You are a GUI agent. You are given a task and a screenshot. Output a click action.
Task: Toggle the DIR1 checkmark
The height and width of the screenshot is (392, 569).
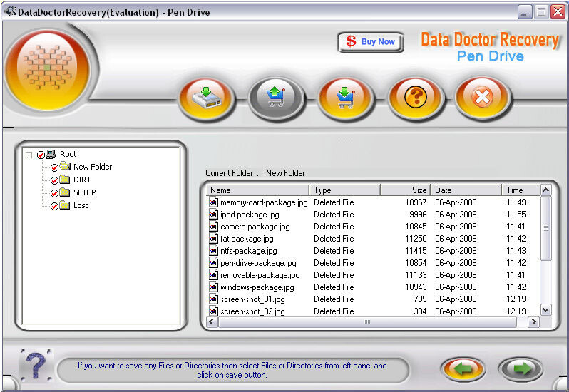point(54,180)
